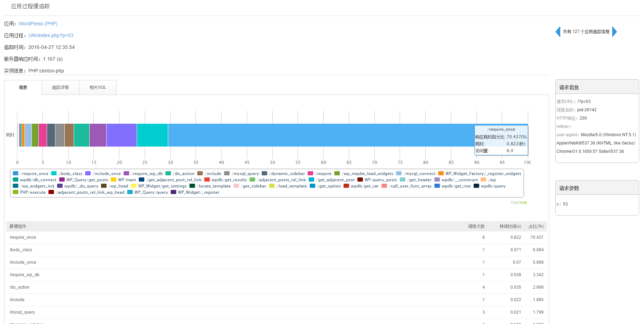Switch to the 追踪详情 tab

point(60,87)
